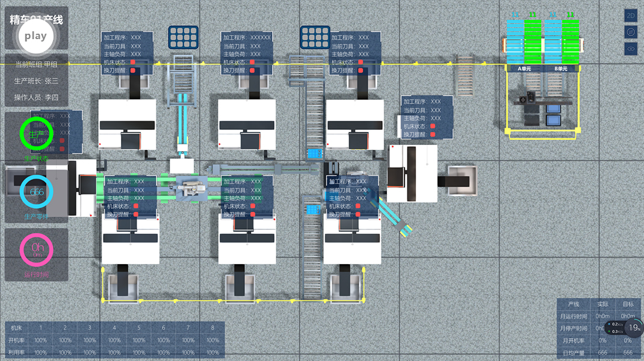This screenshot has width=644, height=361.
Task: Click the 实际 0h0m value for 月运行时间
Action: click(x=602, y=316)
